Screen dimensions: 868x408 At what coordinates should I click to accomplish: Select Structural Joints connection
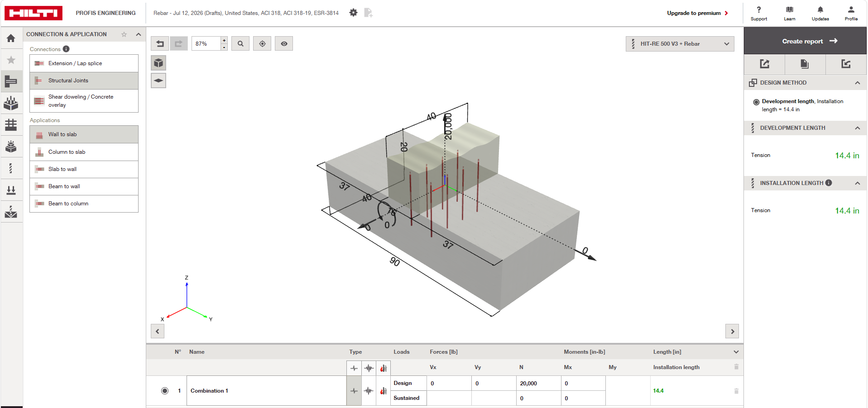[x=84, y=81]
